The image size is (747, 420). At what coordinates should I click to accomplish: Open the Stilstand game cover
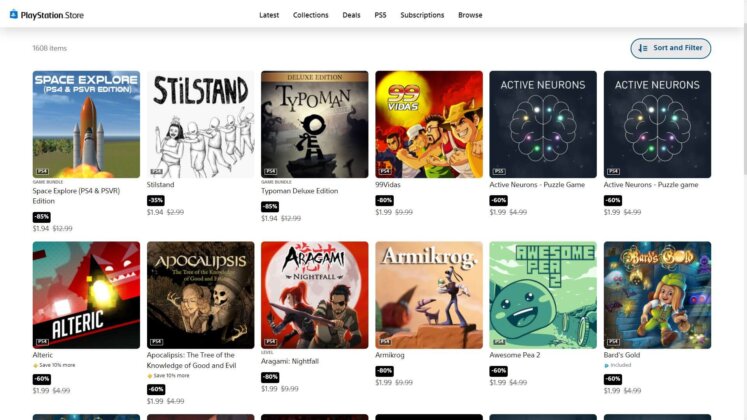(201, 124)
